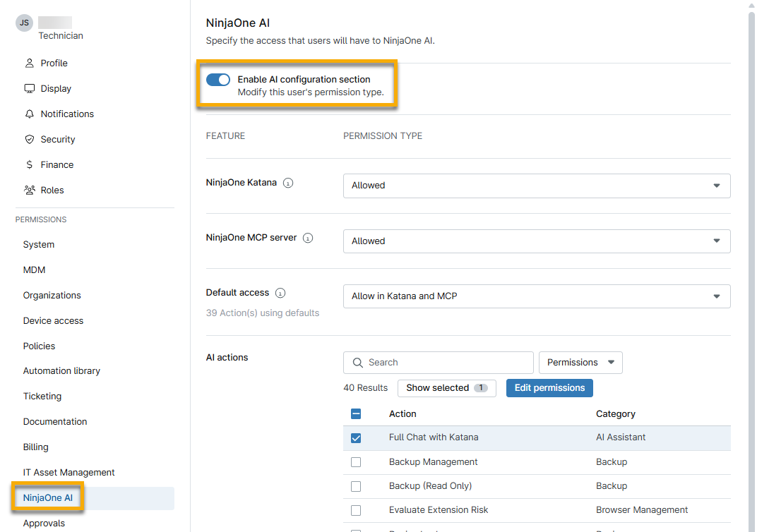Expand Default access Katana and MCP dropdown

(x=537, y=296)
